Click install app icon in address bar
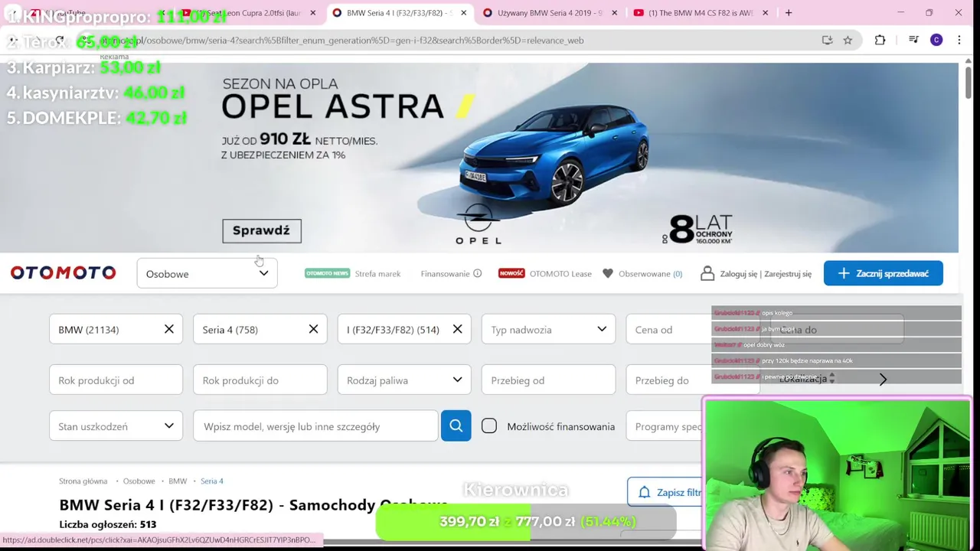The width and height of the screenshot is (980, 551). coord(827,40)
